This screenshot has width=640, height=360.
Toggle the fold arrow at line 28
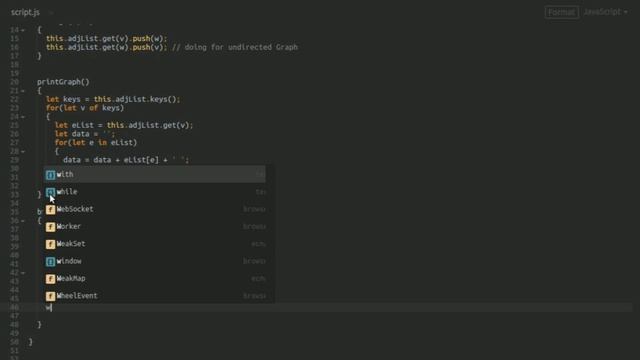click(x=23, y=151)
